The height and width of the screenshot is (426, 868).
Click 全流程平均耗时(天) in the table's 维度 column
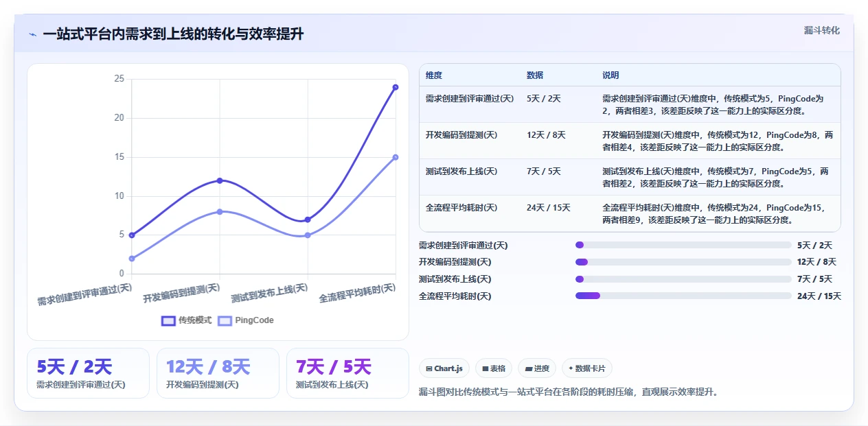point(461,208)
